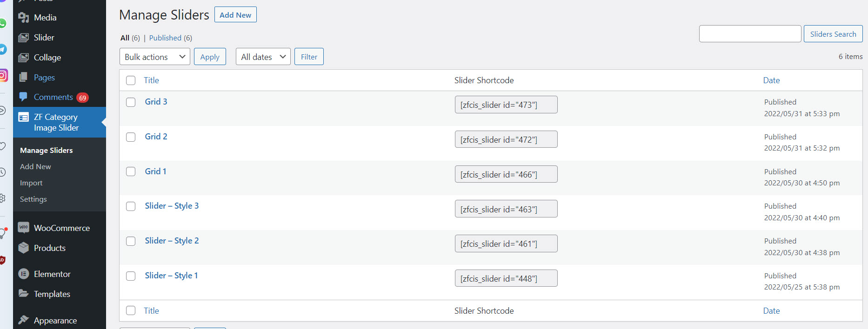Check the Grid 3 row checkbox
The width and height of the screenshot is (868, 329).
(131, 102)
